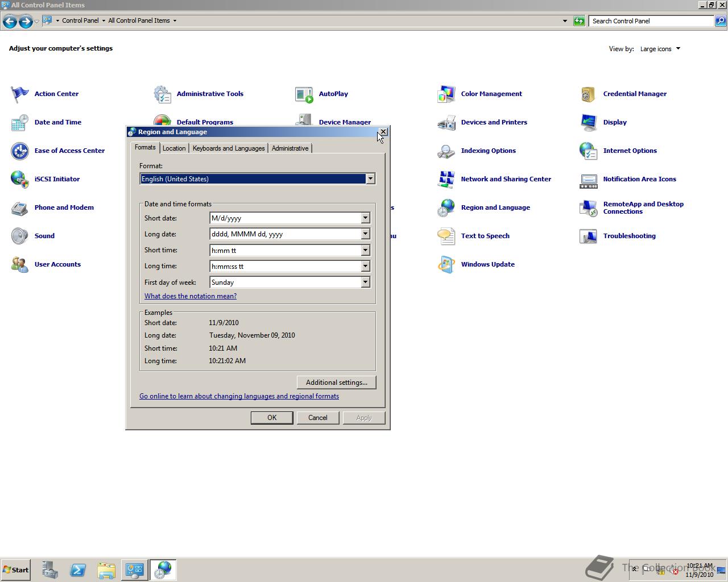
Task: Expand the Short time format dropdown
Action: [366, 250]
